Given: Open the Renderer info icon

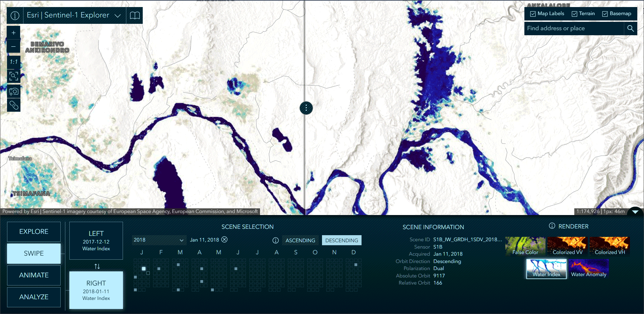Looking at the screenshot, I should [552, 226].
